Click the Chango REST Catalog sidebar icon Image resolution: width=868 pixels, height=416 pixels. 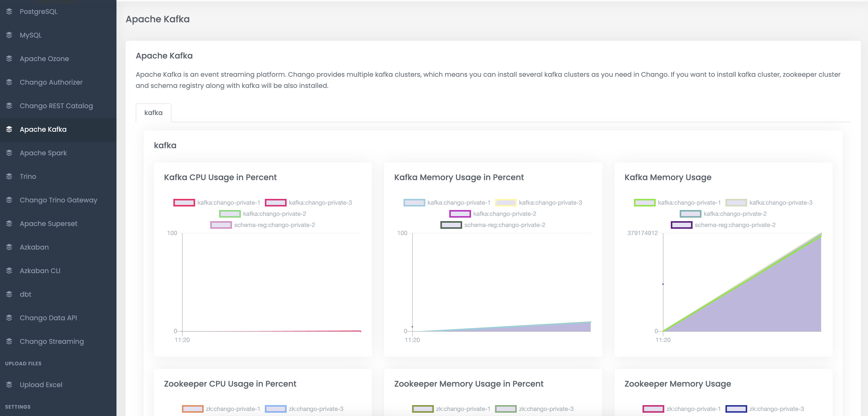pyautogui.click(x=9, y=106)
